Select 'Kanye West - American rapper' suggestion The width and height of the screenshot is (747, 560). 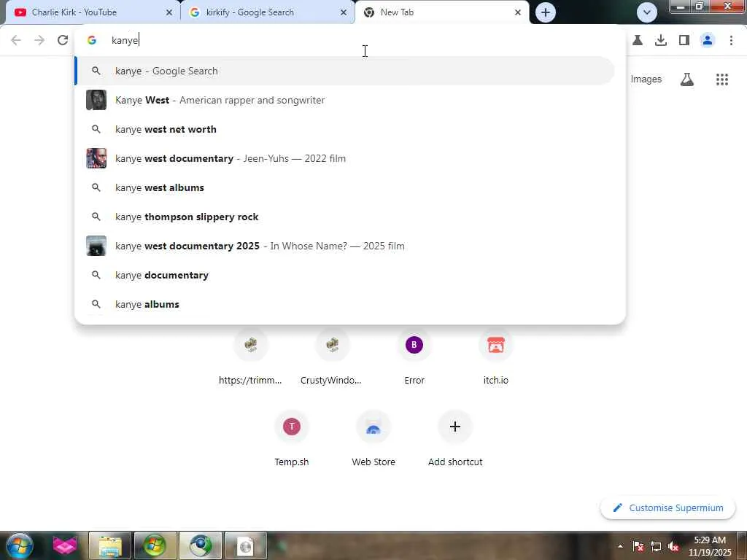pyautogui.click(x=345, y=100)
